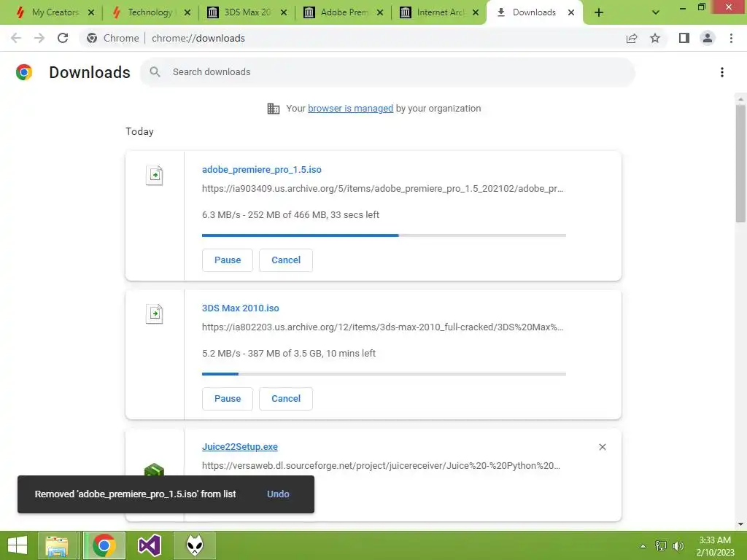
Task: Remove Juice22Setup.exe from the list
Action: (x=602, y=447)
